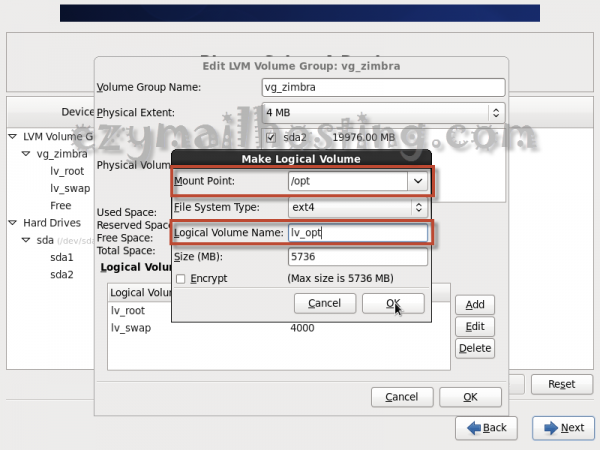Proceed with the Next button

[564, 428]
